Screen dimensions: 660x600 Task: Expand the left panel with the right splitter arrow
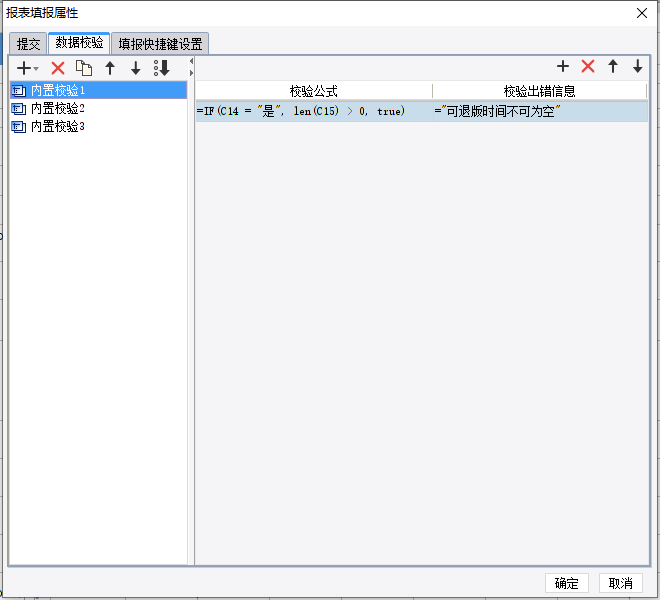pos(192,73)
